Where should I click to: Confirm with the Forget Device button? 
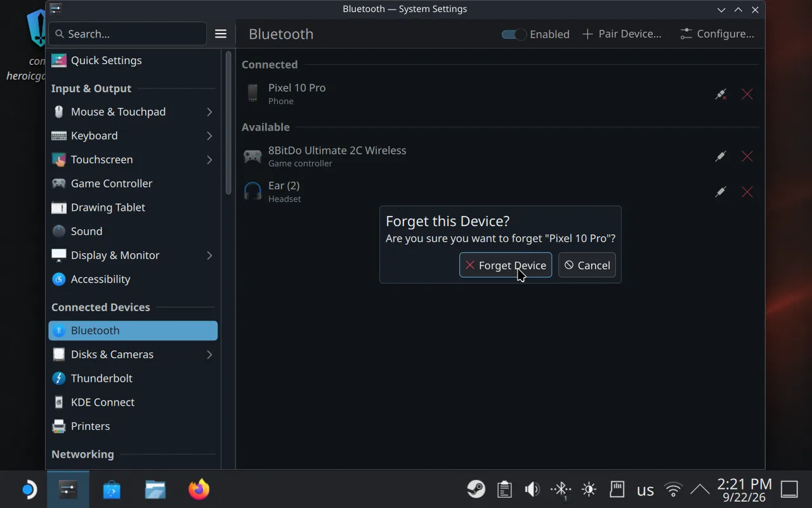(x=506, y=265)
